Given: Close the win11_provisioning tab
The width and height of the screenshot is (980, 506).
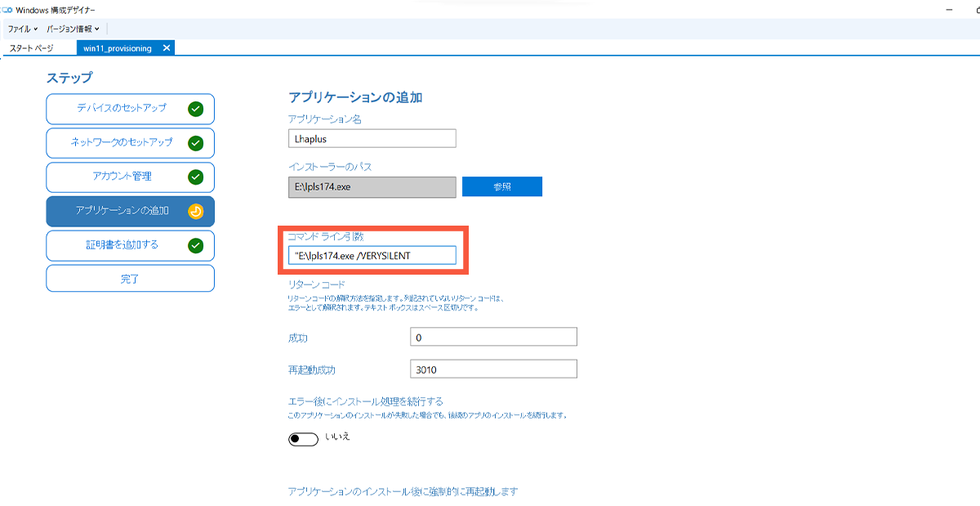Looking at the screenshot, I should pos(167,48).
